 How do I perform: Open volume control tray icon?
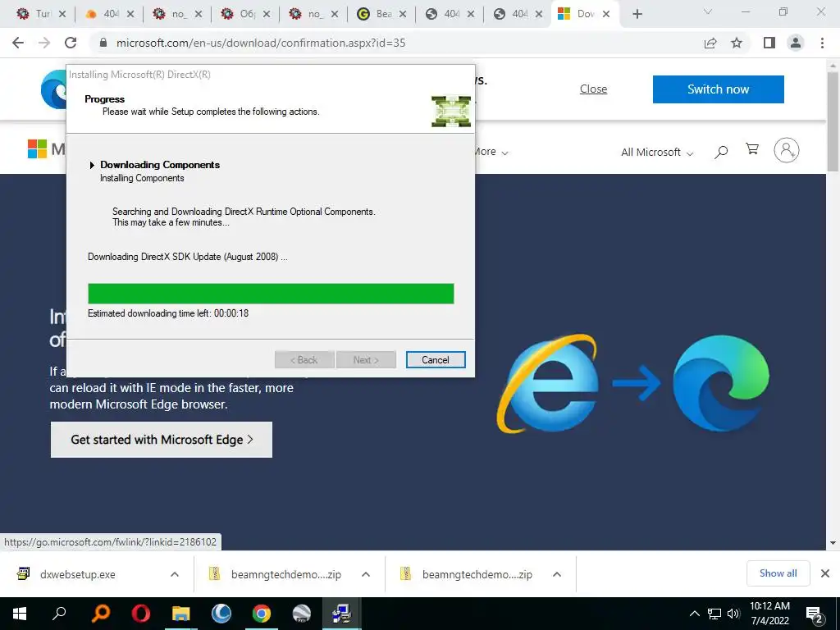733,614
